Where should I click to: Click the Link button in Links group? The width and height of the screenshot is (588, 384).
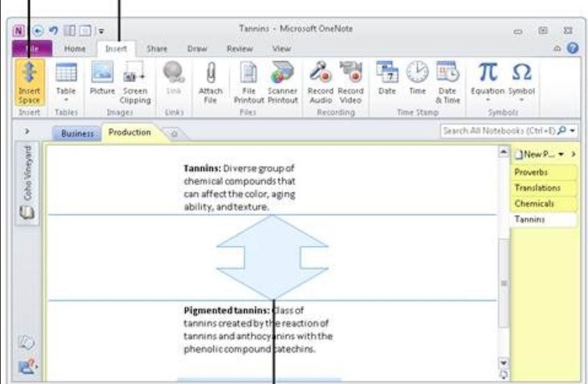(174, 79)
